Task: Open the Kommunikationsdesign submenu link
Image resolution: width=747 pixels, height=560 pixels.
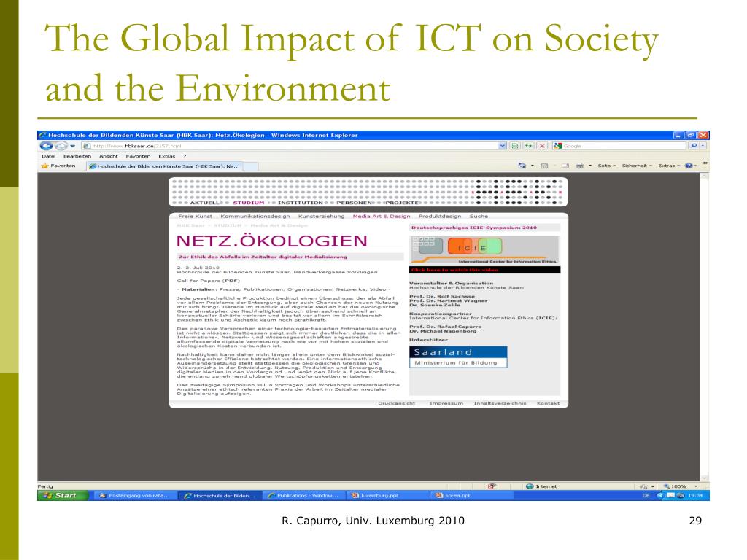Action: coord(255,216)
